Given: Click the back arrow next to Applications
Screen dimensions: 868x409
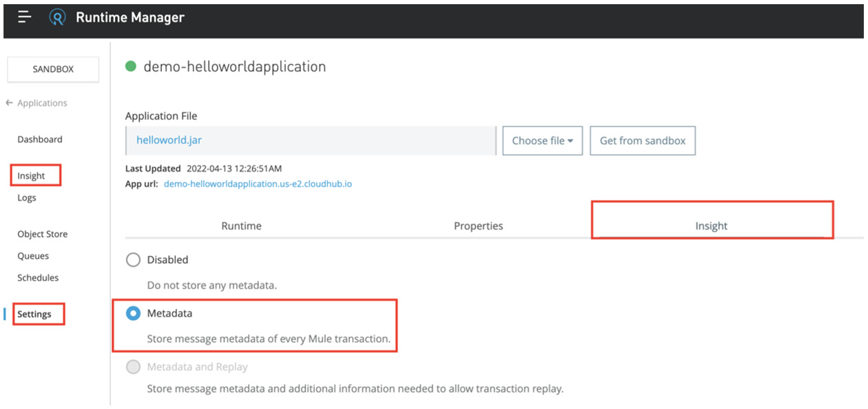Looking at the screenshot, I should [9, 102].
